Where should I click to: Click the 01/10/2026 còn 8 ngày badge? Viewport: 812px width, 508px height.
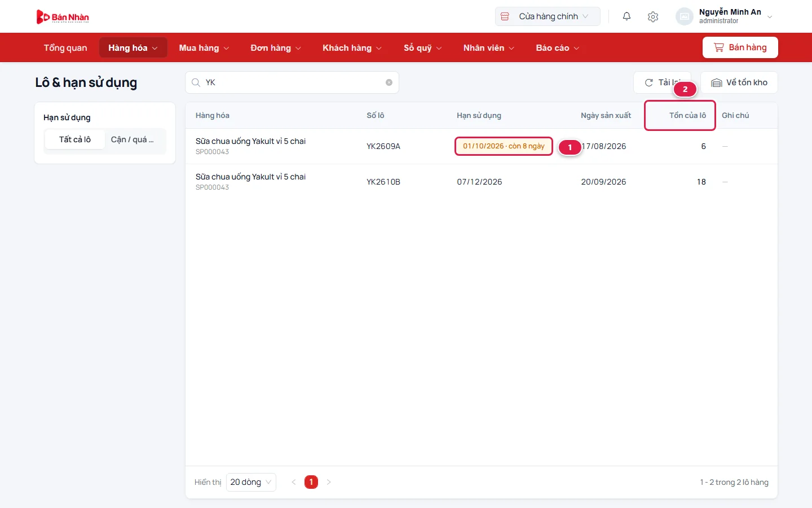point(504,146)
